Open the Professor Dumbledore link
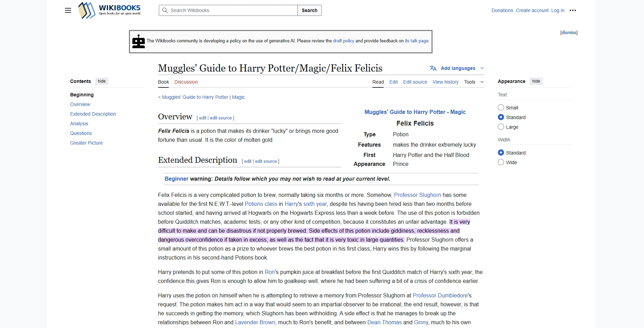Viewport: 644px width, 328px height. (440, 295)
